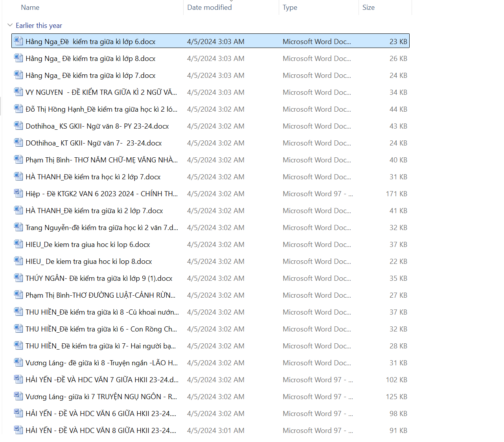Select Dothihoa_ KS GKII- Ngữ văn 8 file name

[x=97, y=126]
